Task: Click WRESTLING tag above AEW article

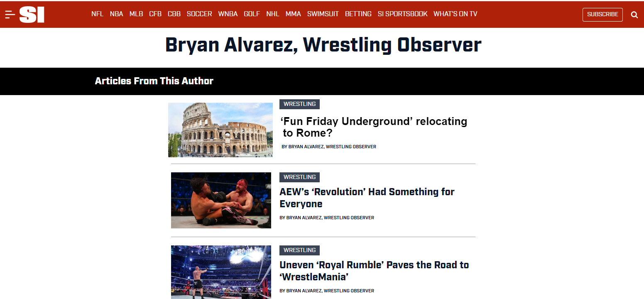Action: (x=299, y=177)
